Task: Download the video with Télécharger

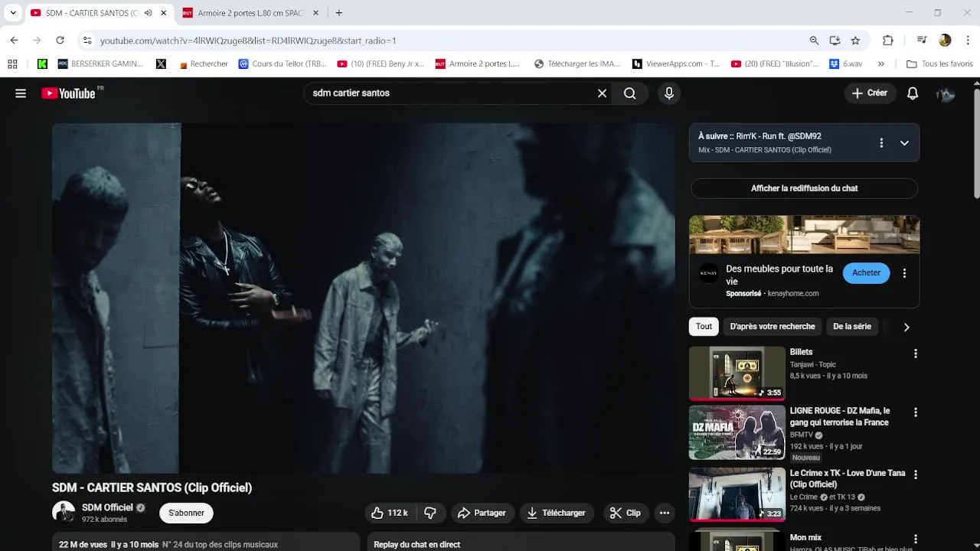Action: coord(557,513)
